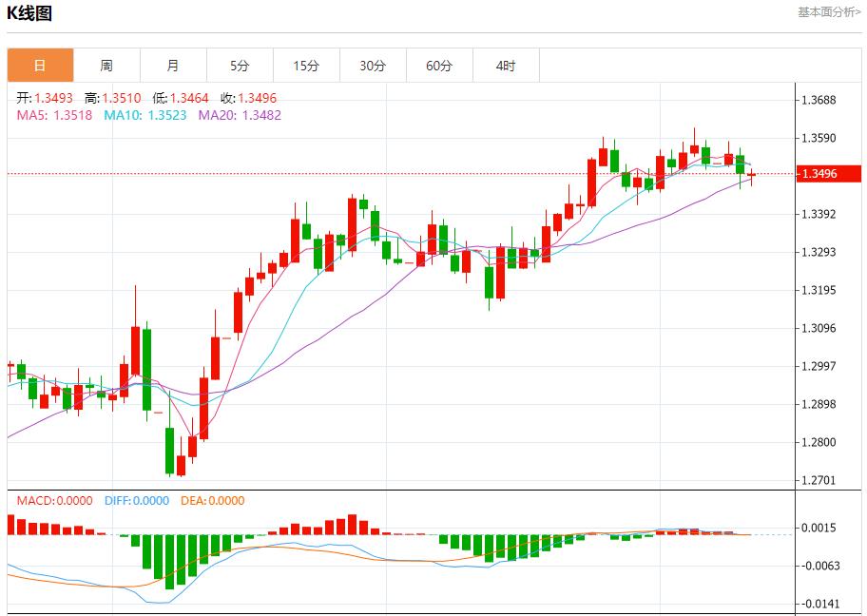867x616 pixels.
Task: Select the 日 daily chart tab
Action: click(x=40, y=66)
